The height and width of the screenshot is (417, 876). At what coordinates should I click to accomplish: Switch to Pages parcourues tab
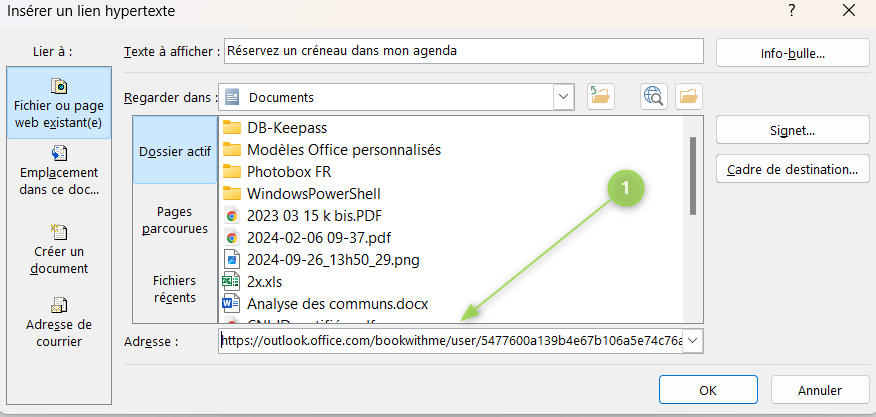[x=175, y=219]
